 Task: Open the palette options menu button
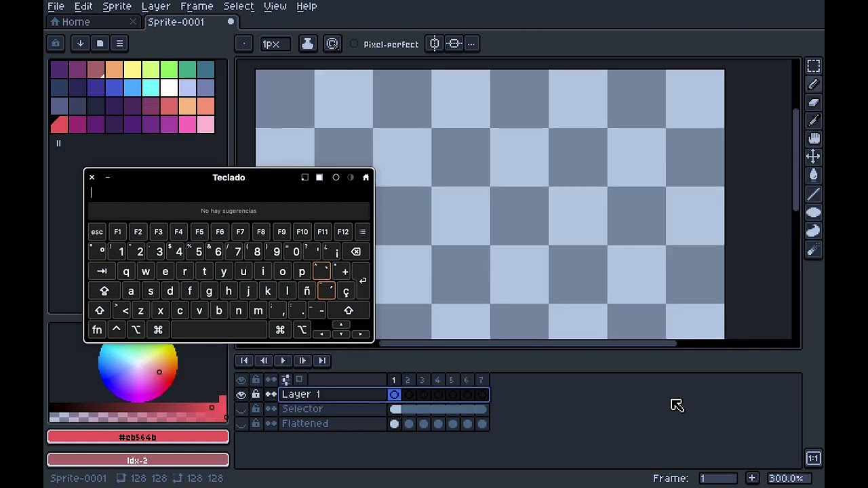pyautogui.click(x=119, y=43)
